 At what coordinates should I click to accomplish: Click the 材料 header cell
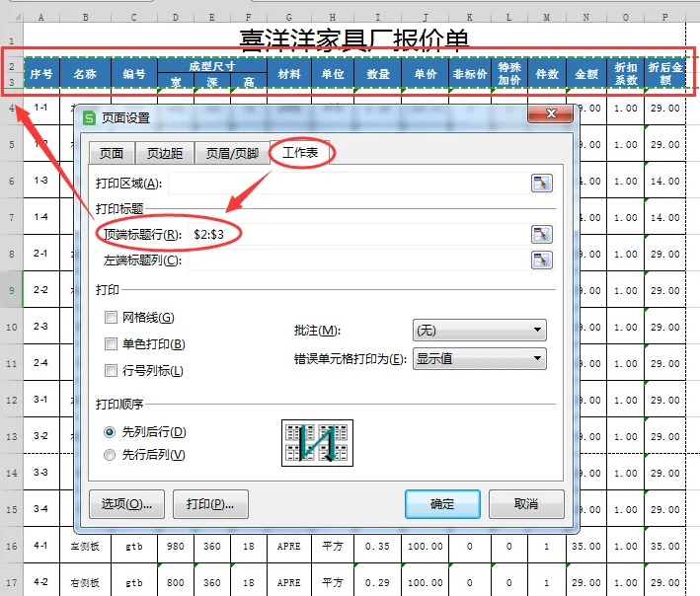tap(289, 73)
